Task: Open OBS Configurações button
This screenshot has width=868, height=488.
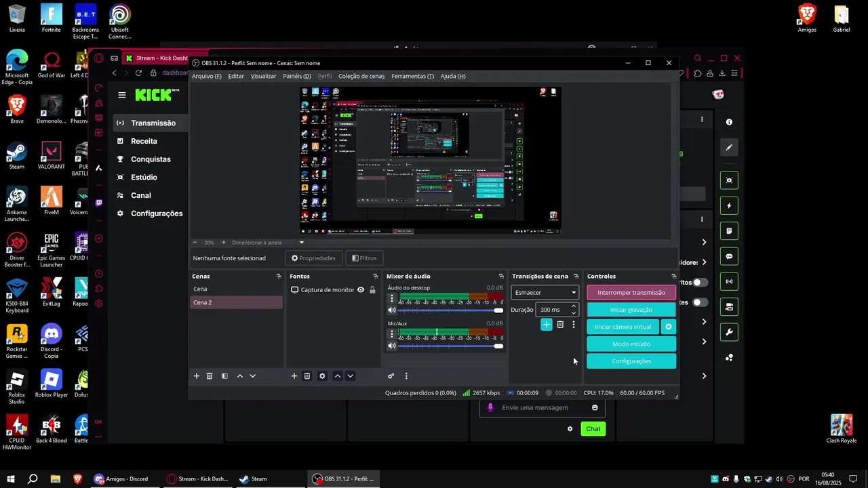Action: click(x=631, y=361)
